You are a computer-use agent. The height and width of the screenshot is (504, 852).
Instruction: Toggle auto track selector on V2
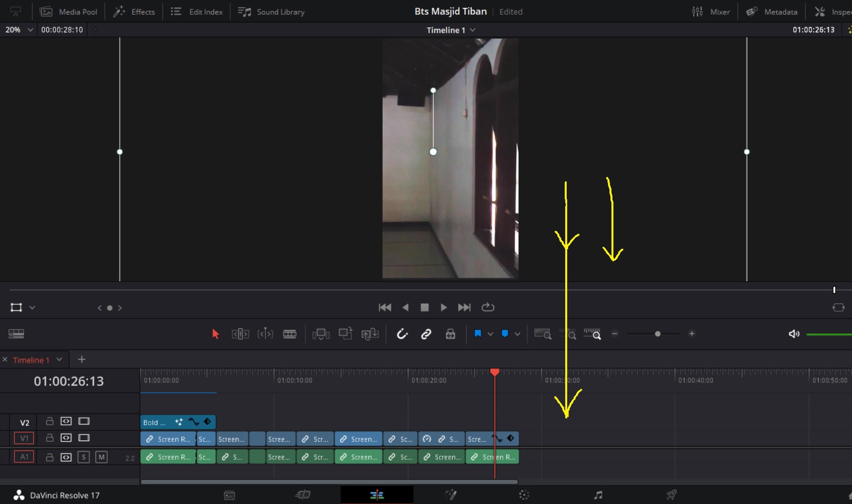coord(66,421)
